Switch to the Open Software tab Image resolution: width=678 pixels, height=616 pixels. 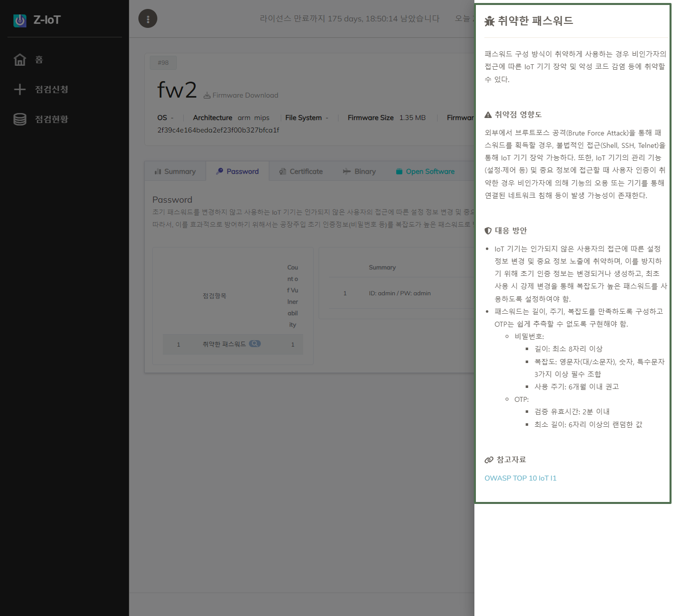[426, 171]
